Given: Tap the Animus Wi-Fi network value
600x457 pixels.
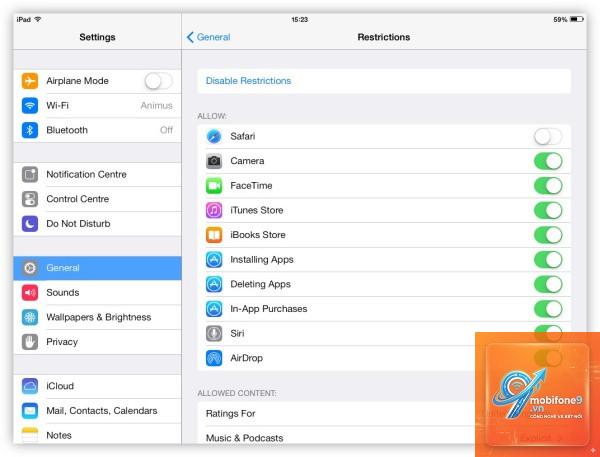Looking at the screenshot, I should (157, 106).
